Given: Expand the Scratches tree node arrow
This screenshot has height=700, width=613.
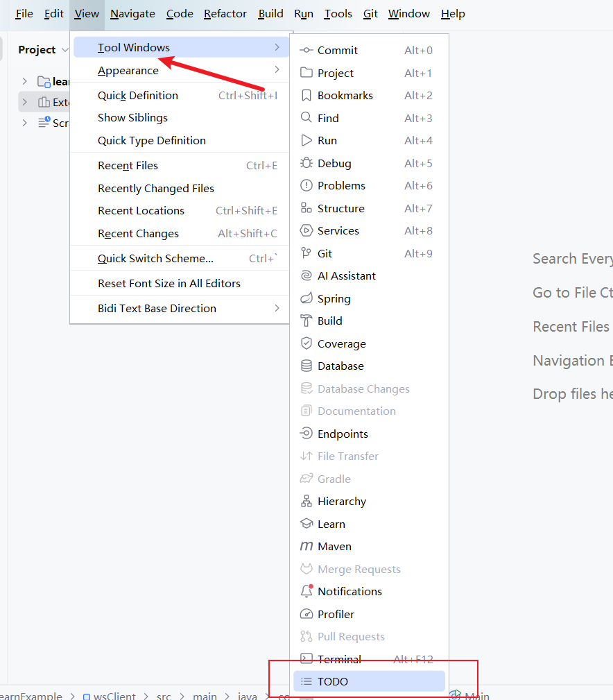Looking at the screenshot, I should pos(24,123).
